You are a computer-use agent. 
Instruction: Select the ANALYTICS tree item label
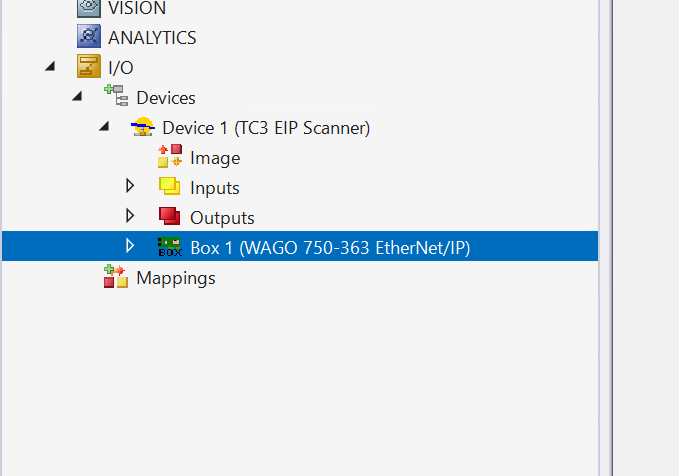pyautogui.click(x=152, y=38)
